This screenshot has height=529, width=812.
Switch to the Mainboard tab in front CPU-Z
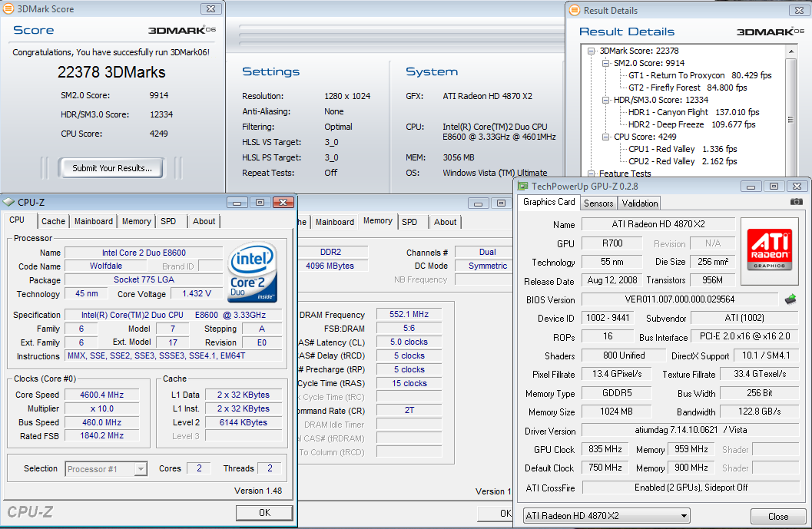pyautogui.click(x=93, y=221)
